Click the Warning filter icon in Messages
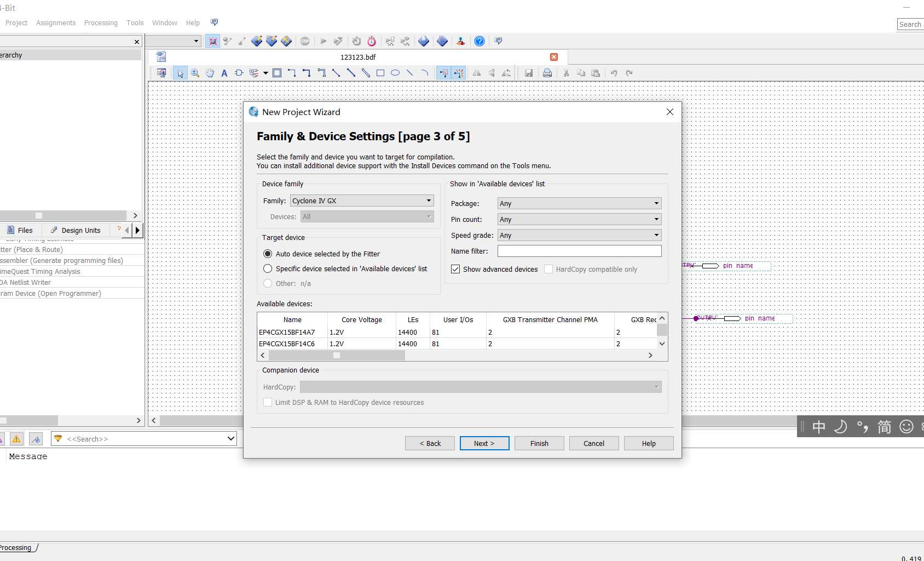Screen dimensions: 924x561 17,439
